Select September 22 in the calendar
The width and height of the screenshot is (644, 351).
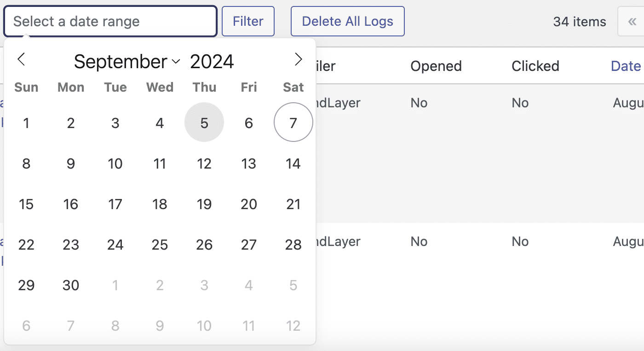pyautogui.click(x=26, y=245)
